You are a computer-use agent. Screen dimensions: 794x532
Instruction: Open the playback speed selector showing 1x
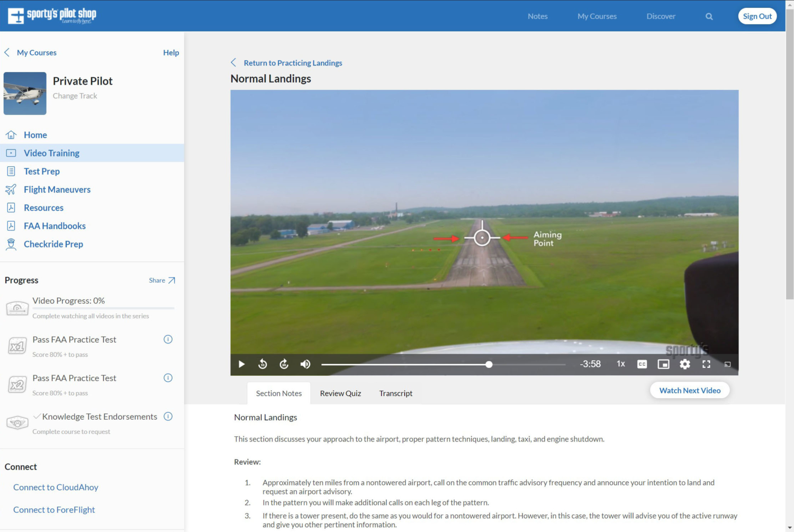pos(620,364)
